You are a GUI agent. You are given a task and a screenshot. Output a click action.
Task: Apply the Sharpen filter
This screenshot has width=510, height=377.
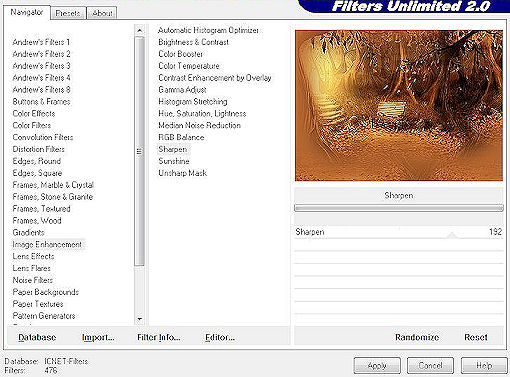(377, 366)
